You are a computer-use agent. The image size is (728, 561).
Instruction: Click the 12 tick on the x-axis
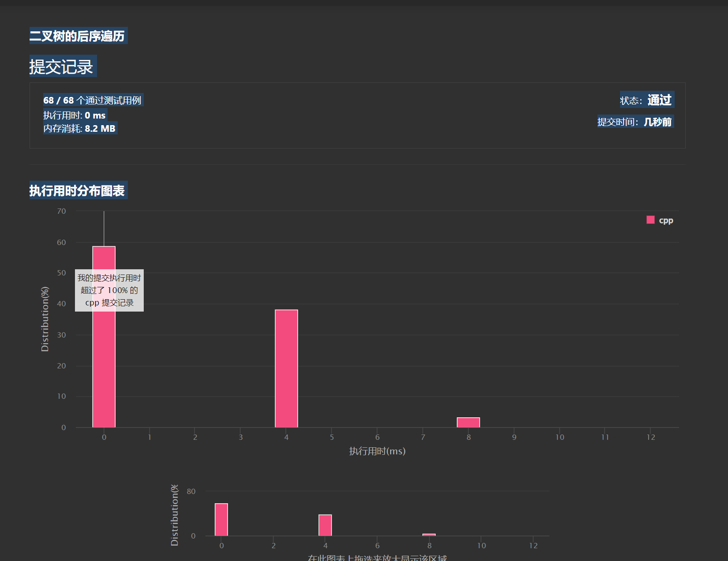[651, 437]
